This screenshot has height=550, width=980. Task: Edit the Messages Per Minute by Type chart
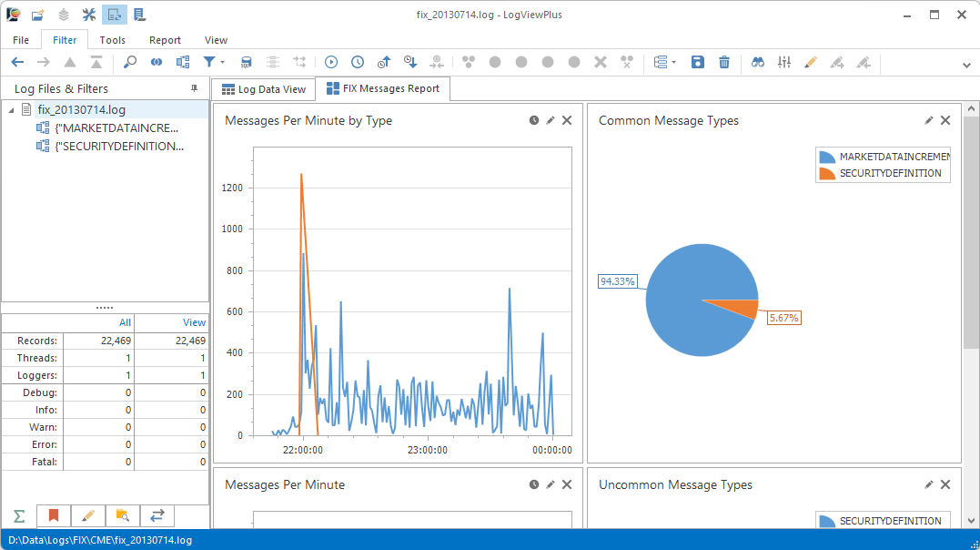(x=550, y=120)
